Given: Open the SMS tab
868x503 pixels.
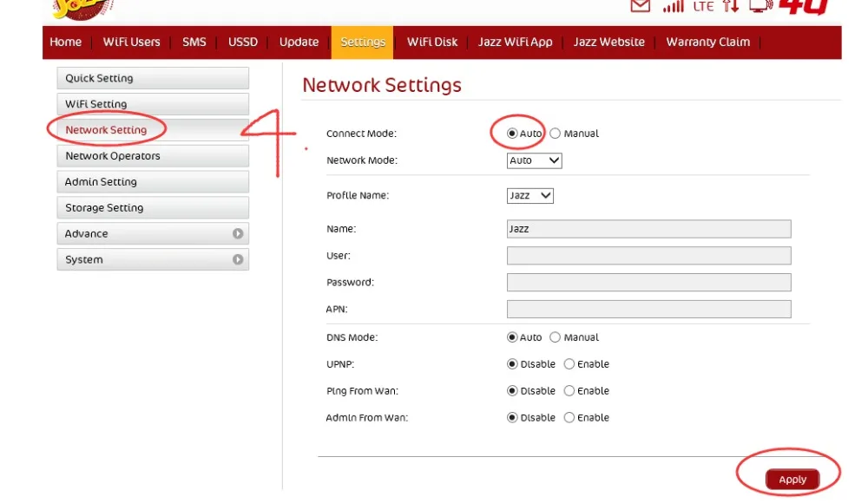Looking at the screenshot, I should [x=194, y=42].
